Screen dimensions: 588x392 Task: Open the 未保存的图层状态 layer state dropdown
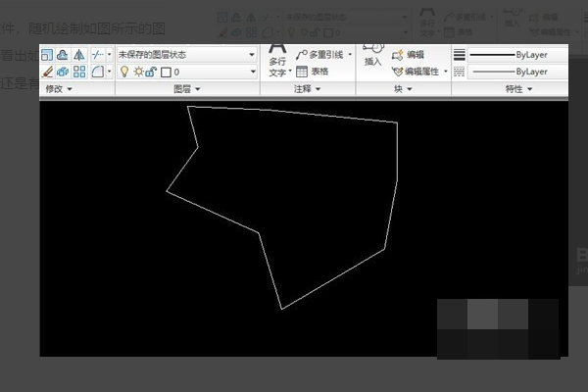point(187,55)
